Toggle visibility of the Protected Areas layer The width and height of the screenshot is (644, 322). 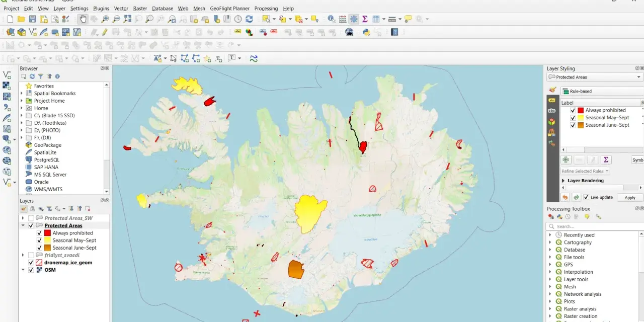[x=31, y=226]
